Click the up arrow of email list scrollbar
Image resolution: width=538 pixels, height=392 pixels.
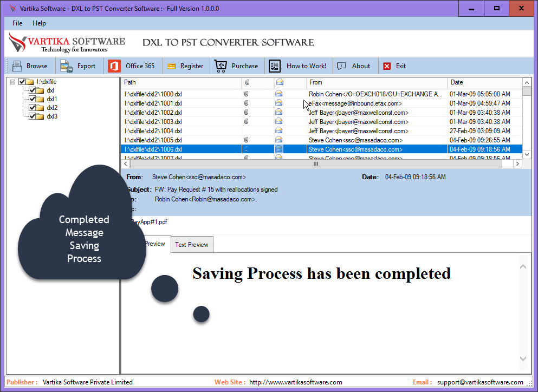pos(527,82)
